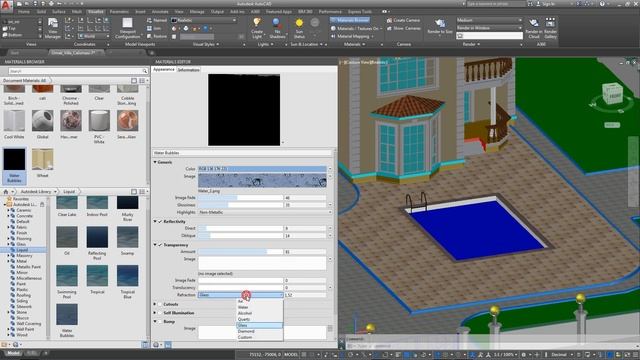Click the Materials Browser button in ribbon
The image size is (640, 360).
[x=350, y=20]
